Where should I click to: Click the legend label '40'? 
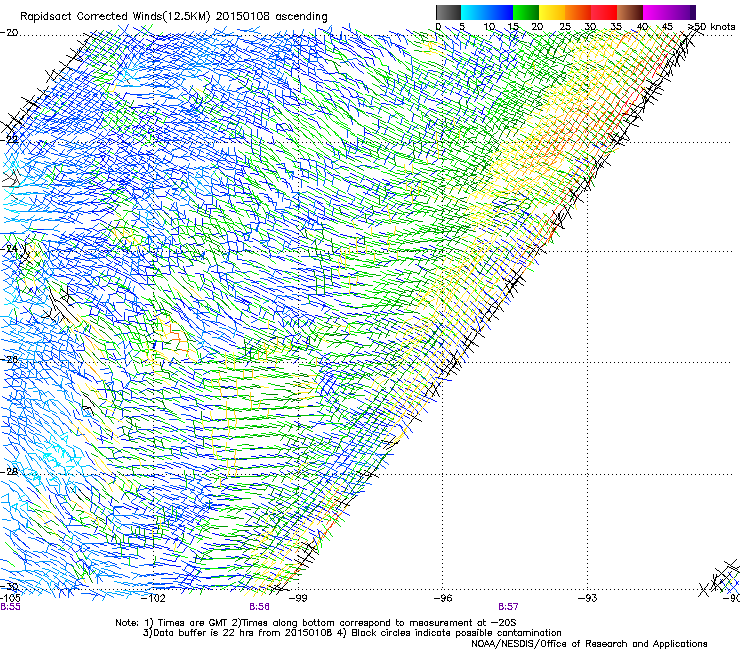(x=642, y=26)
